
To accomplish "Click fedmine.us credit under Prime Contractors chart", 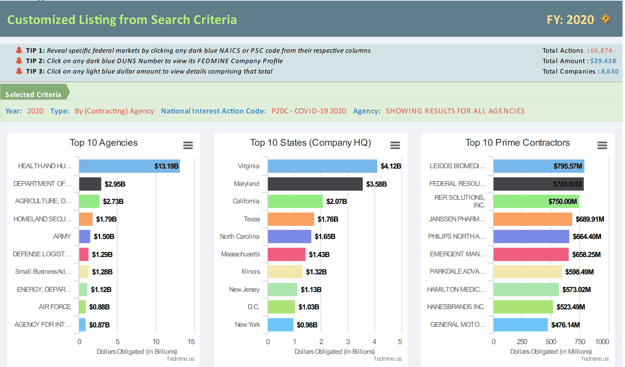I will click(x=595, y=359).
